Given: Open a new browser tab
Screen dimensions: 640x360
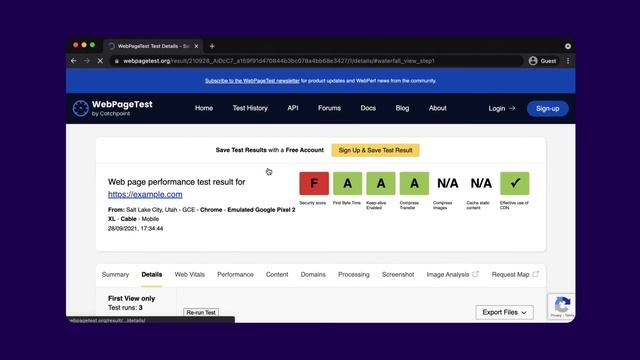Looking at the screenshot, I should tap(212, 46).
